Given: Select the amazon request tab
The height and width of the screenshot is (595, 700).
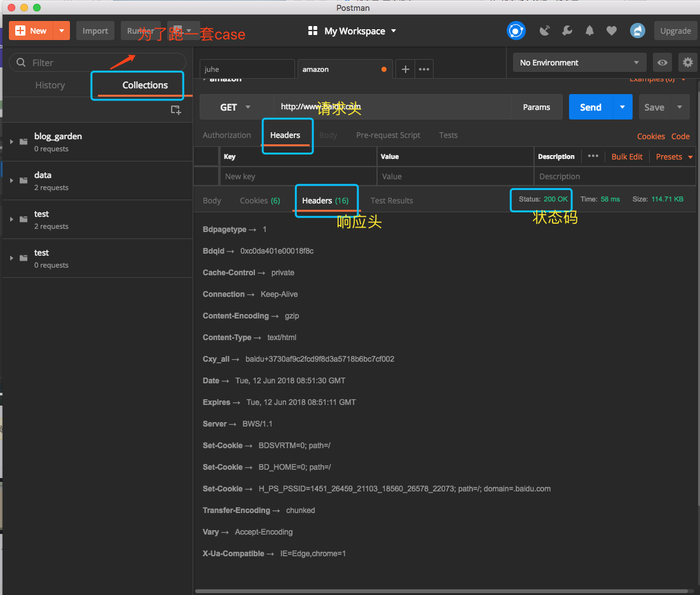Looking at the screenshot, I should click(345, 69).
